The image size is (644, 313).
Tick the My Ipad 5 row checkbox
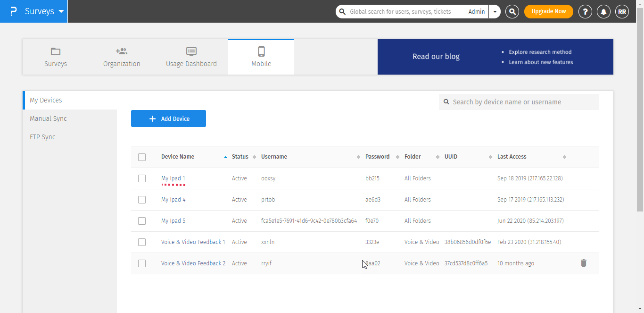coord(142,221)
